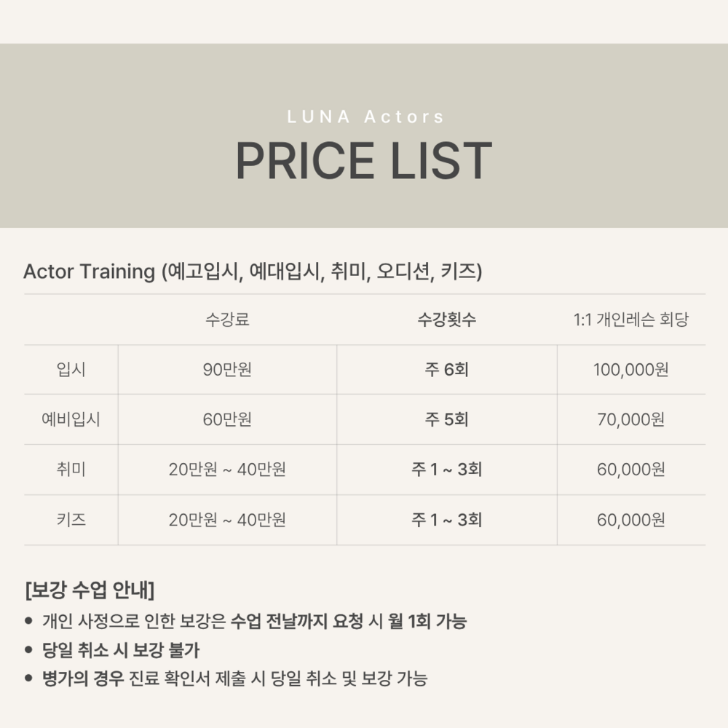The width and height of the screenshot is (728, 728).
Task: Select the 키즈 row label
Action: click(x=71, y=520)
